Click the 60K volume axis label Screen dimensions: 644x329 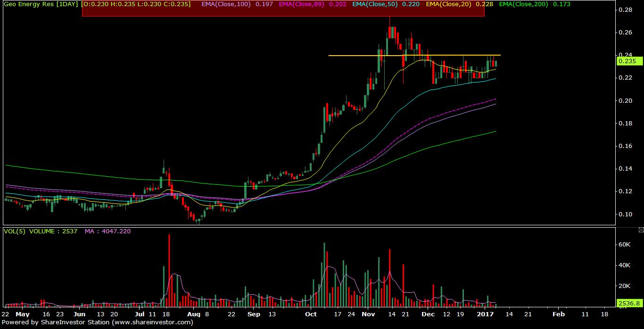point(625,244)
